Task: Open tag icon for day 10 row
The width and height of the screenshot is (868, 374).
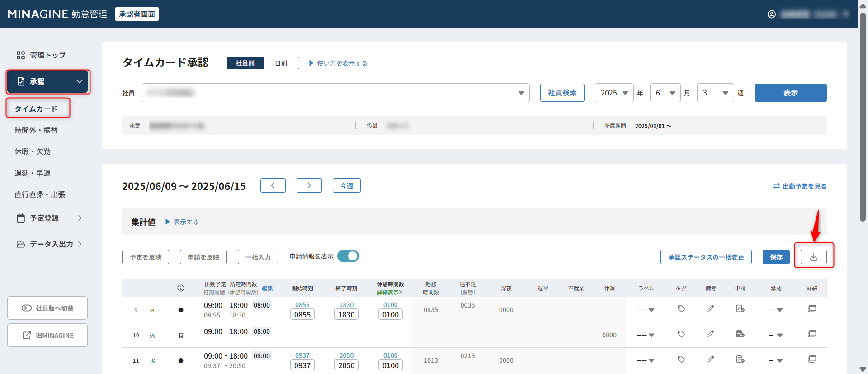Action: pos(681,334)
